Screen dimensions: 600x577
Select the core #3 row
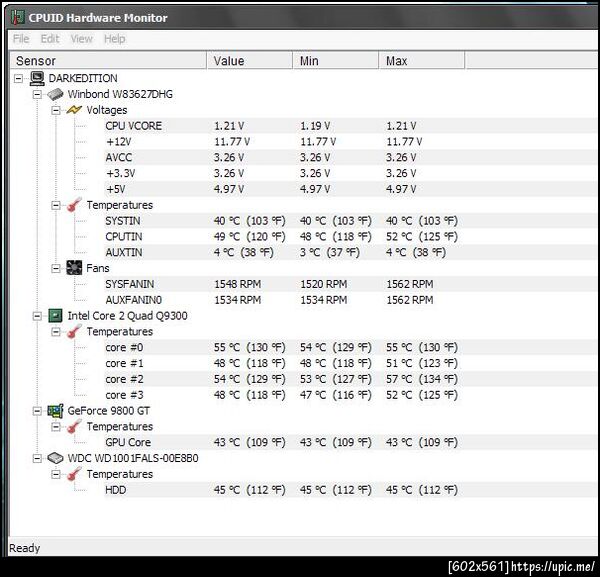(x=350, y=394)
